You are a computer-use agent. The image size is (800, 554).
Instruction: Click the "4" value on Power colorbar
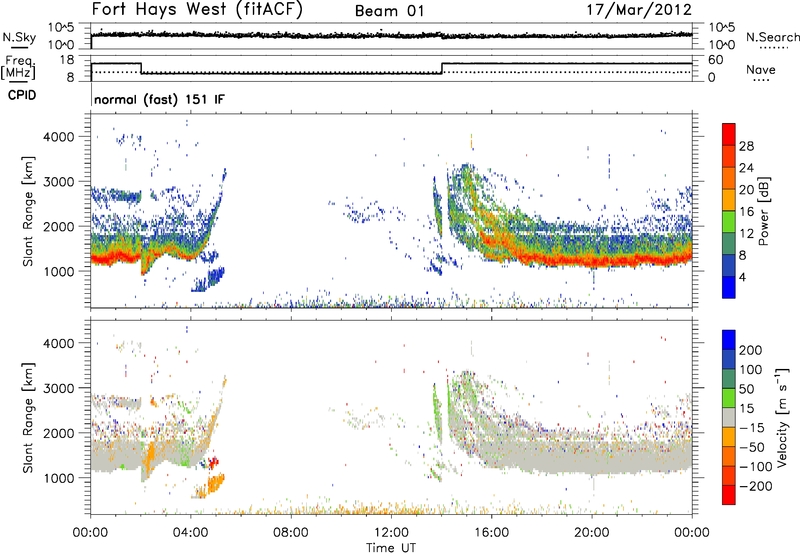(742, 277)
